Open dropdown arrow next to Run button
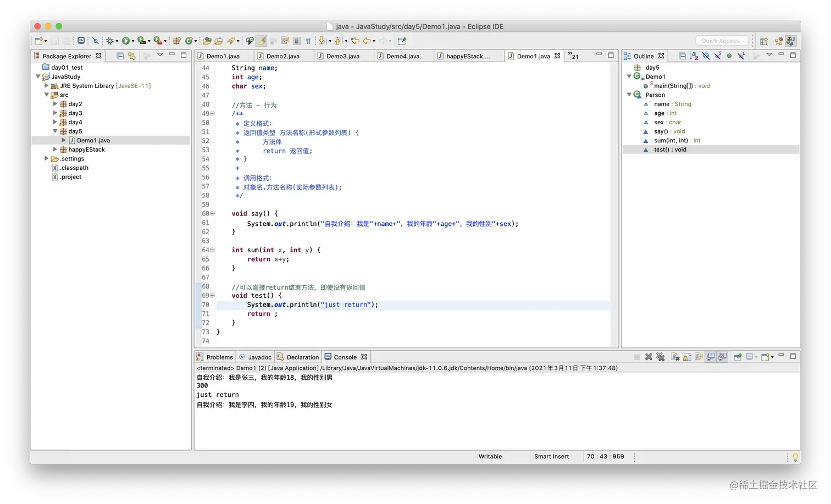 (x=133, y=41)
